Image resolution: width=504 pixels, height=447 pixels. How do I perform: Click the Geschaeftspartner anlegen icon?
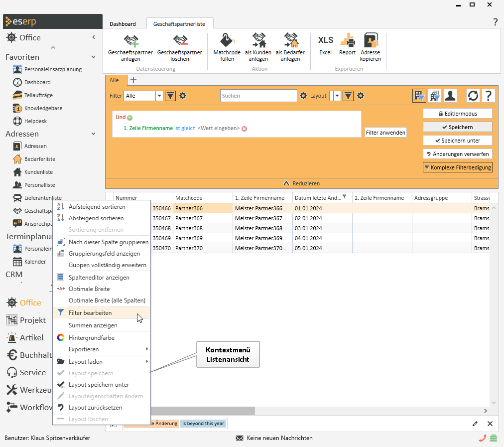click(x=130, y=41)
